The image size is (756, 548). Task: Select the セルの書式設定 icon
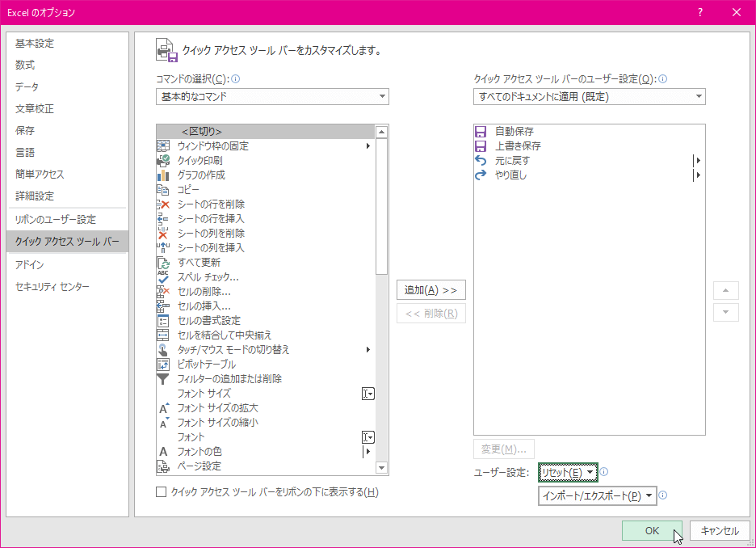click(163, 320)
